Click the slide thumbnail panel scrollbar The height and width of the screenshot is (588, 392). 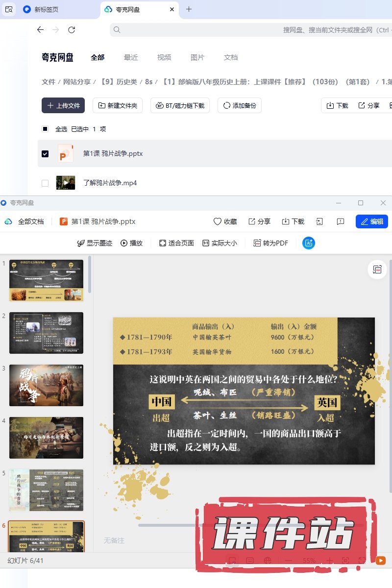(90, 274)
